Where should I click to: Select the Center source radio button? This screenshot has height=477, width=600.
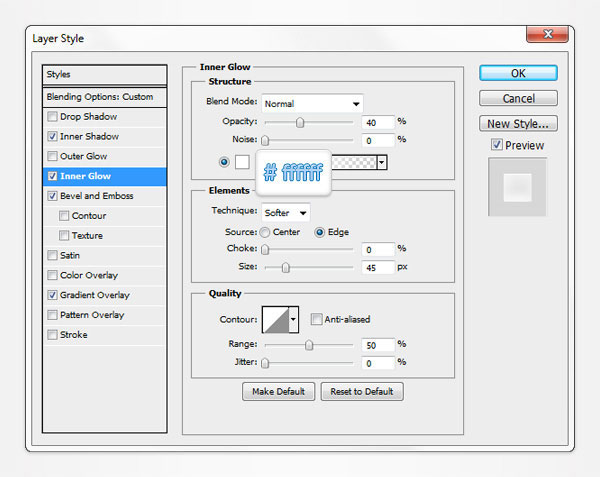[265, 232]
